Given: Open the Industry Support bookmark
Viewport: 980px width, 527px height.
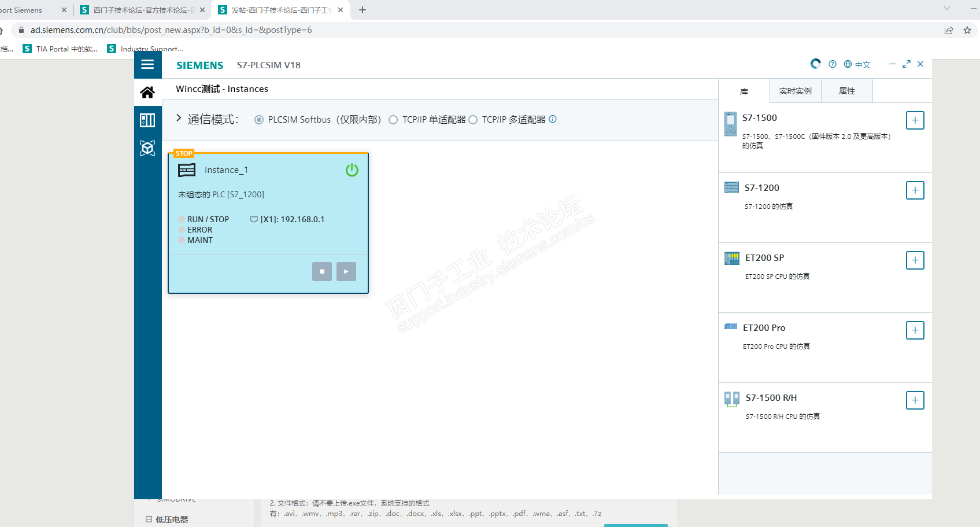Looking at the screenshot, I should click(145, 49).
